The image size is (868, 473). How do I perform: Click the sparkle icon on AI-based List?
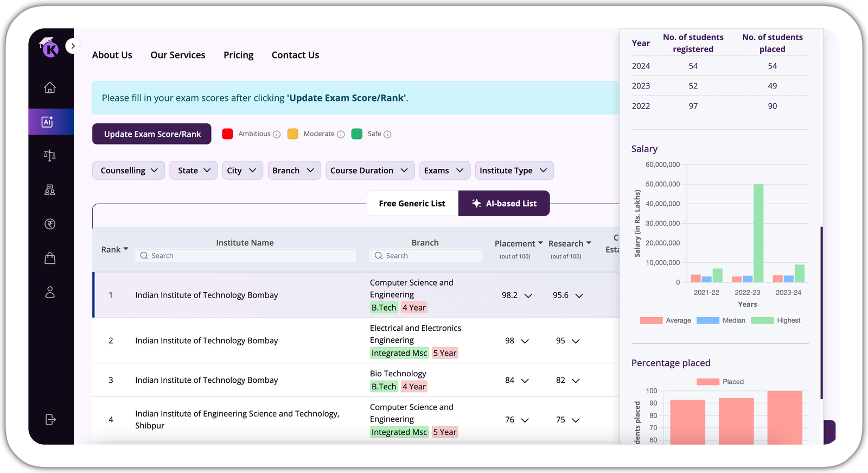coord(476,203)
